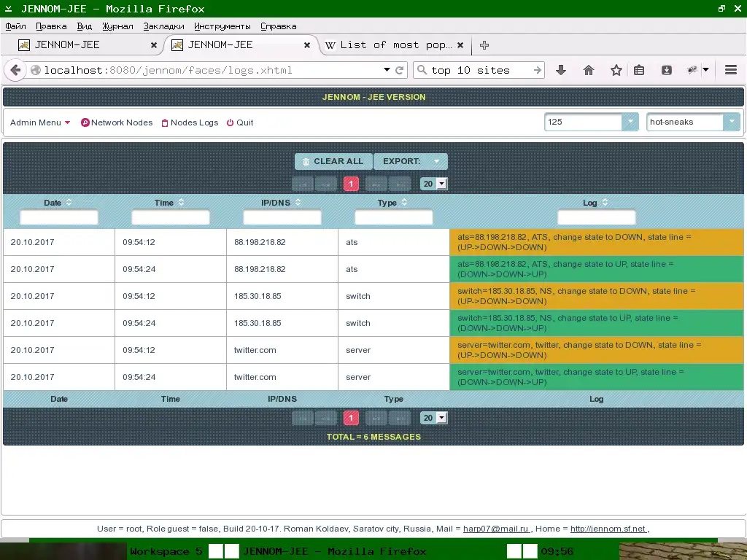The height and width of the screenshot is (560, 747).
Task: Open the URL bar history dropdown arrow
Action: click(x=387, y=70)
